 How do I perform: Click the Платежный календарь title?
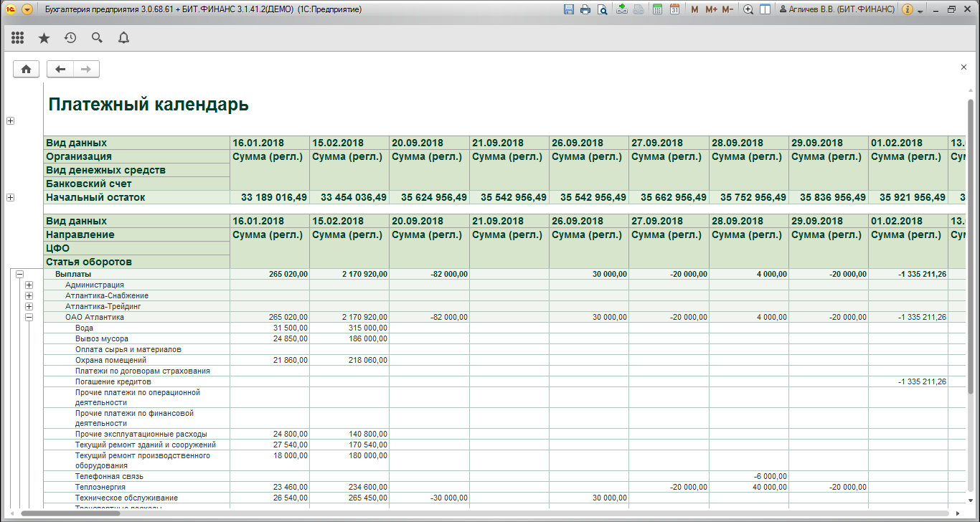pyautogui.click(x=149, y=105)
